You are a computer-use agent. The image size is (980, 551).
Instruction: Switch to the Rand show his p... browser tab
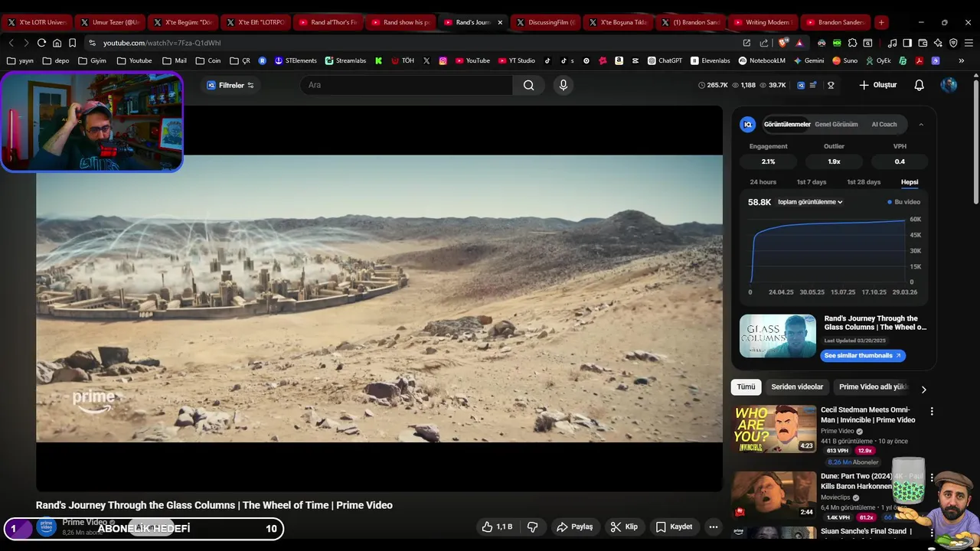point(401,22)
